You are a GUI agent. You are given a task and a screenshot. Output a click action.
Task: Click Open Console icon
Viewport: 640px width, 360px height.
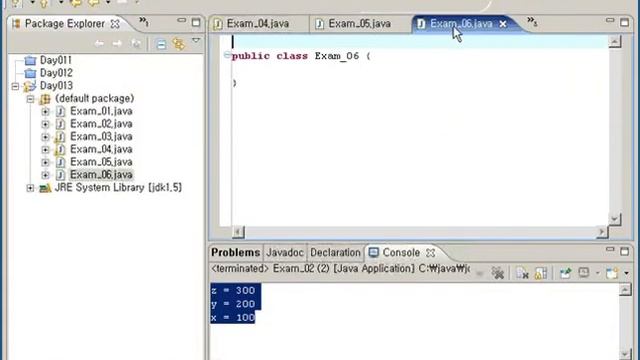[x=612, y=273]
